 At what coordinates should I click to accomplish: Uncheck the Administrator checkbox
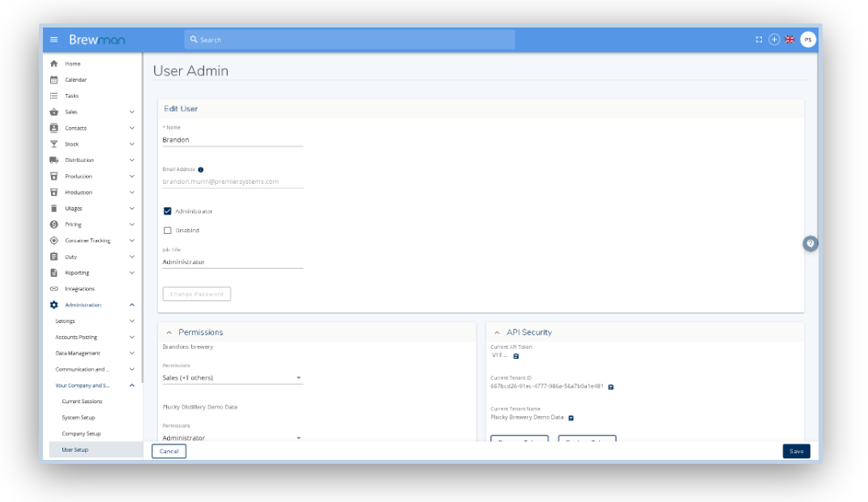click(x=167, y=211)
